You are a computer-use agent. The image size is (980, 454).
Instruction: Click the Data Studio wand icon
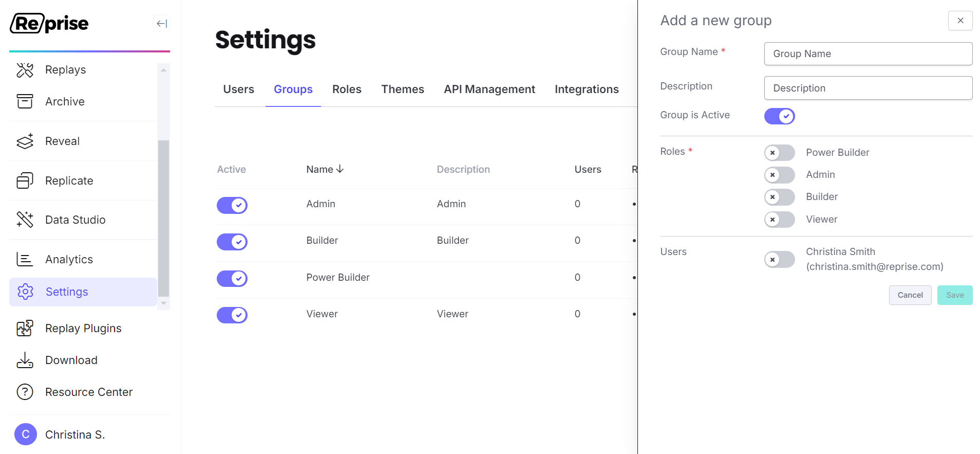coord(25,220)
